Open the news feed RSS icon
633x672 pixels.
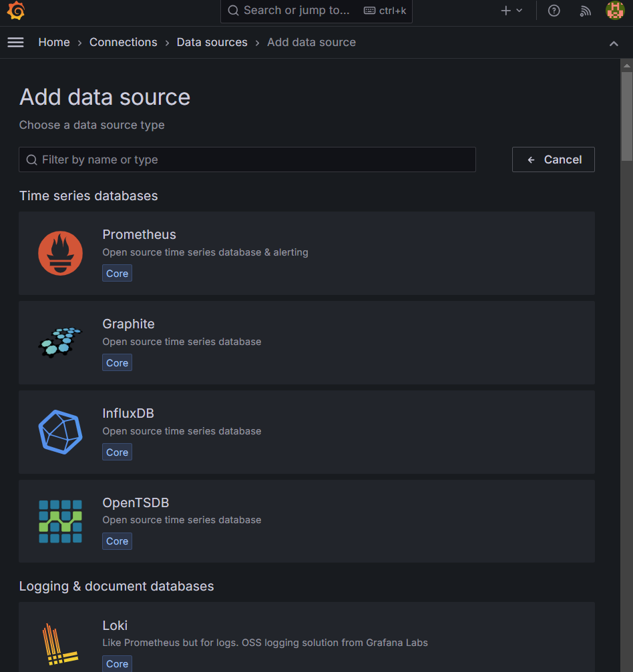586,11
